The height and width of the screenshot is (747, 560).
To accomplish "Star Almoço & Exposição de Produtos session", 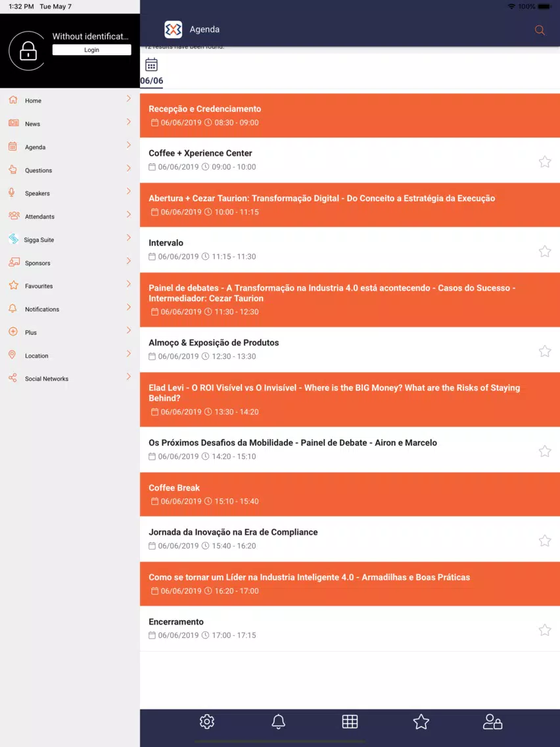I will (545, 351).
